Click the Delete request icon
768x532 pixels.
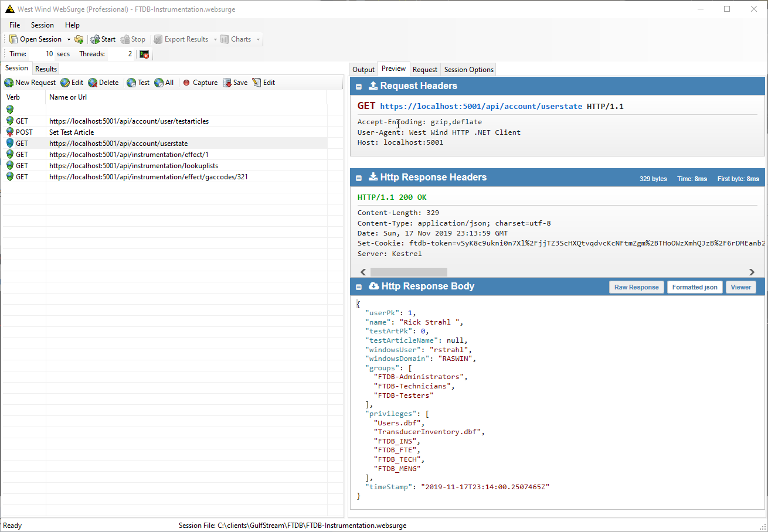pos(93,83)
